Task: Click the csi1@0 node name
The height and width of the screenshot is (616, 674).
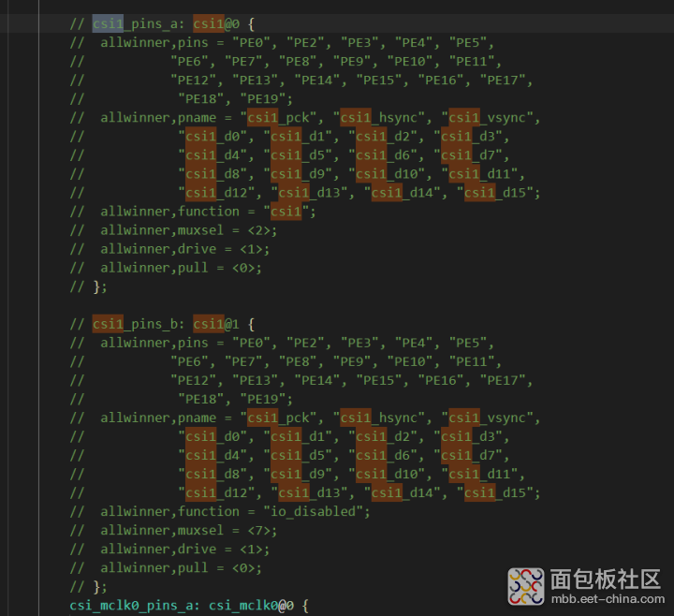Action: coord(216,24)
